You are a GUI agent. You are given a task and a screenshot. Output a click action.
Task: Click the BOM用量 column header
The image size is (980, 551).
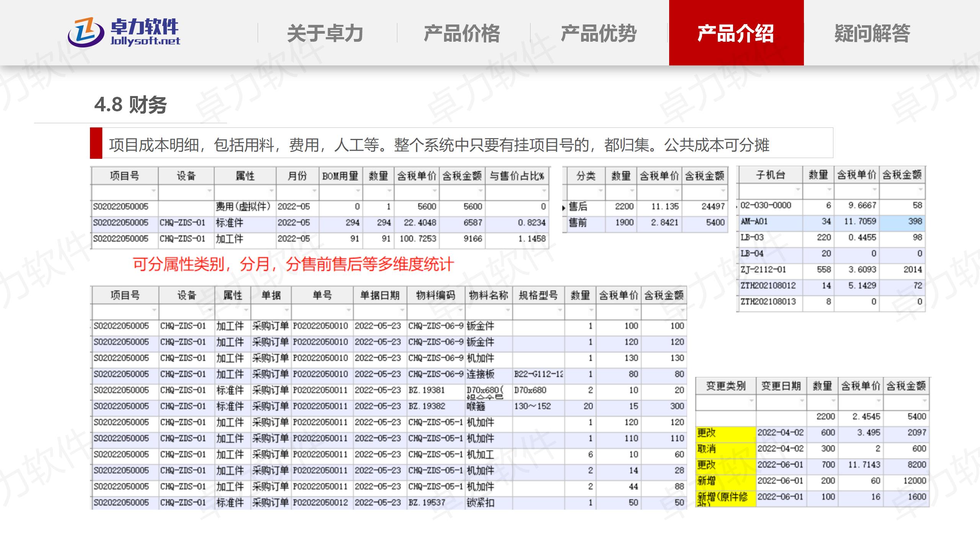coord(340,176)
